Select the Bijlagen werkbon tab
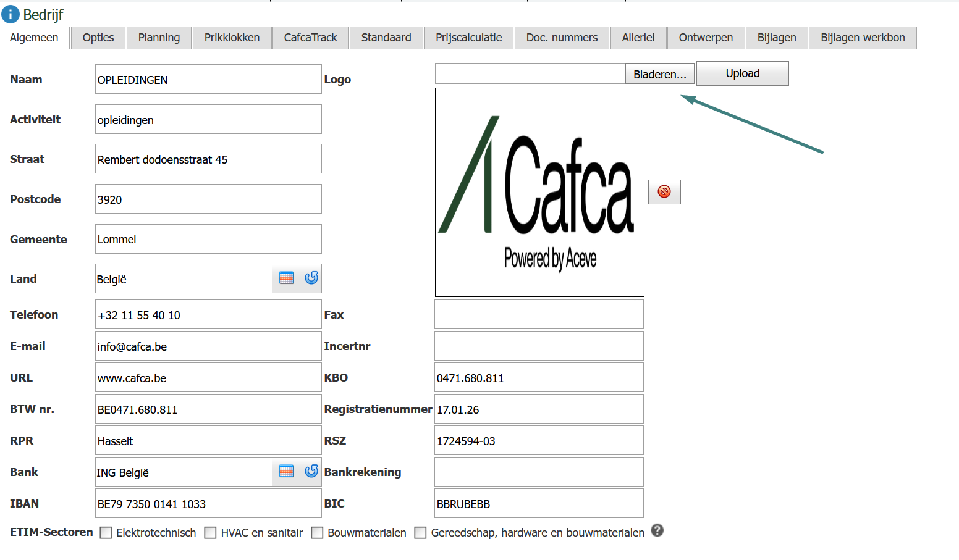This screenshot has height=560, width=959. 863,38
